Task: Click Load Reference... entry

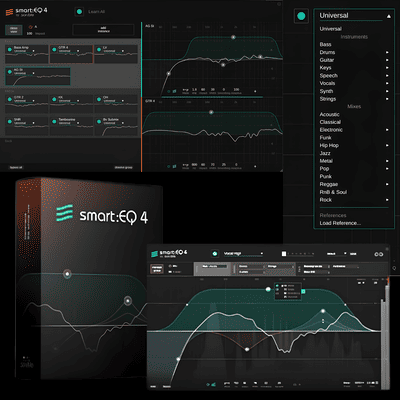Action: tap(340, 223)
